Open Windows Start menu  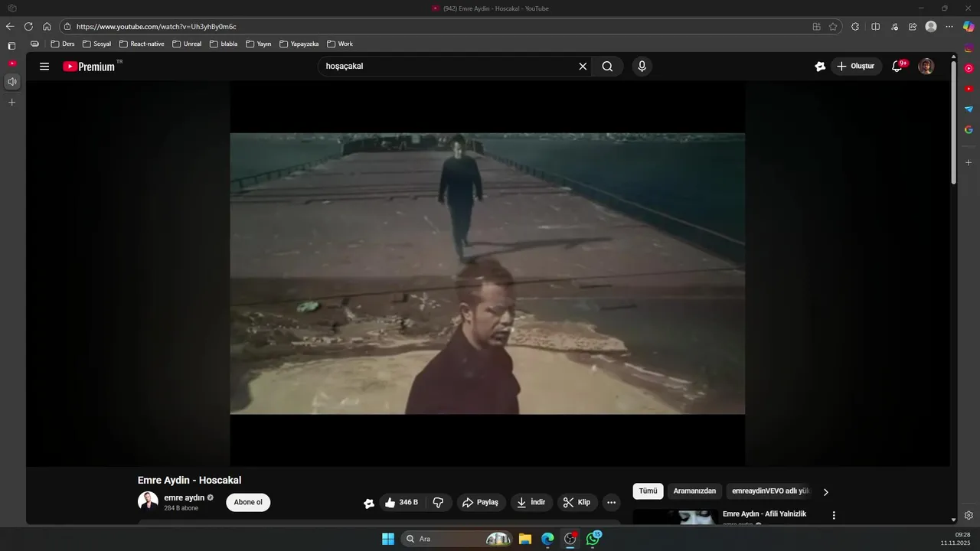(387, 539)
